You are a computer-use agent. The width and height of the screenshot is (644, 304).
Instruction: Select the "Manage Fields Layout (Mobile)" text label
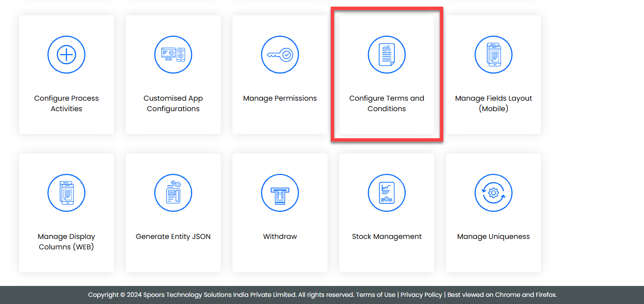[x=494, y=104]
